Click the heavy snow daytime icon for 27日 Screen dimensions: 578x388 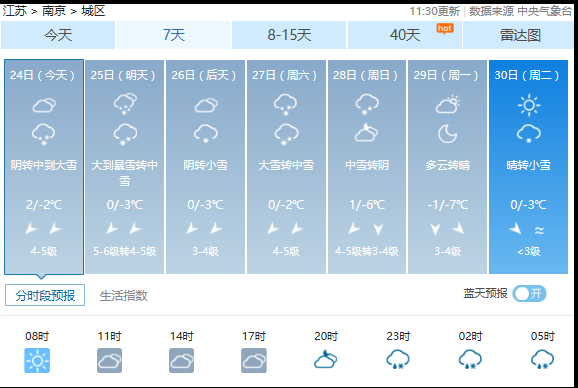click(285, 104)
